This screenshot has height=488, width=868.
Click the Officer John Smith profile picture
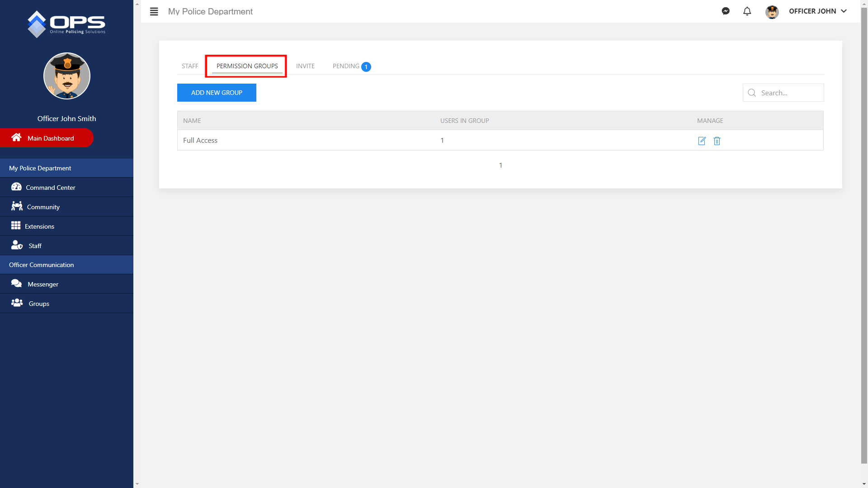click(67, 76)
